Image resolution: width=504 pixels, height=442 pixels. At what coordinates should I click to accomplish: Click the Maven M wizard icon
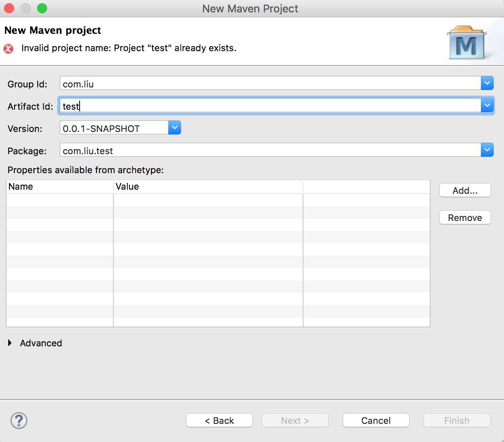point(467,43)
